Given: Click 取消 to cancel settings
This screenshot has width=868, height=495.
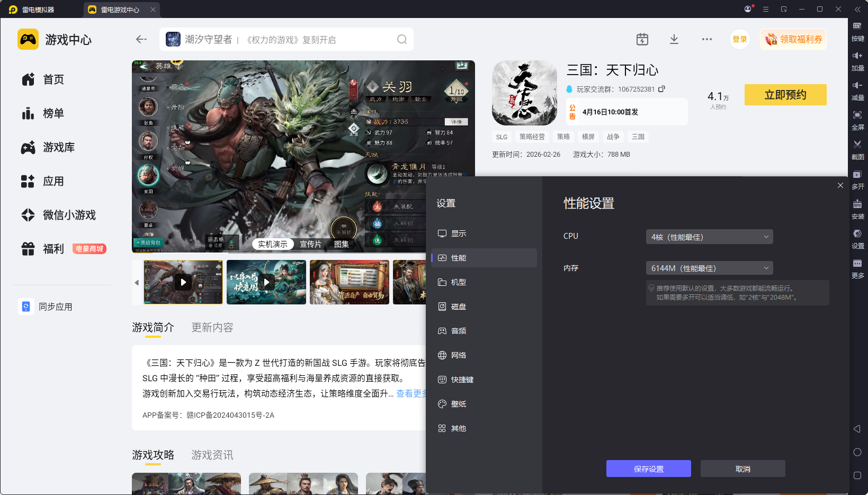Looking at the screenshot, I should [743, 469].
